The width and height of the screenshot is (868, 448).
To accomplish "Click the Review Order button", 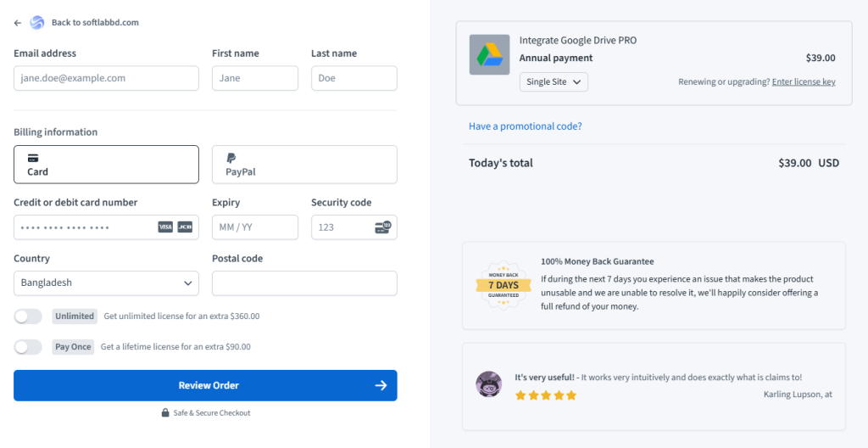I will pos(205,385).
